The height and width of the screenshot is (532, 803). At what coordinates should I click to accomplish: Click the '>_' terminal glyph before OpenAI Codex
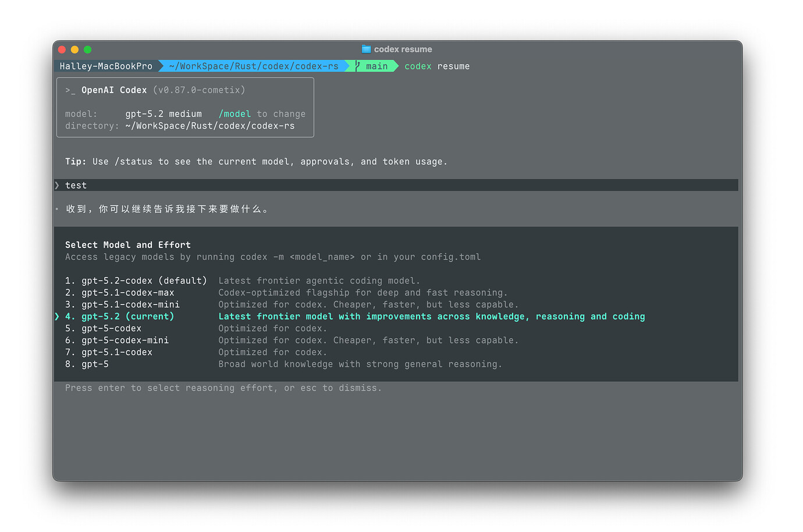click(70, 90)
